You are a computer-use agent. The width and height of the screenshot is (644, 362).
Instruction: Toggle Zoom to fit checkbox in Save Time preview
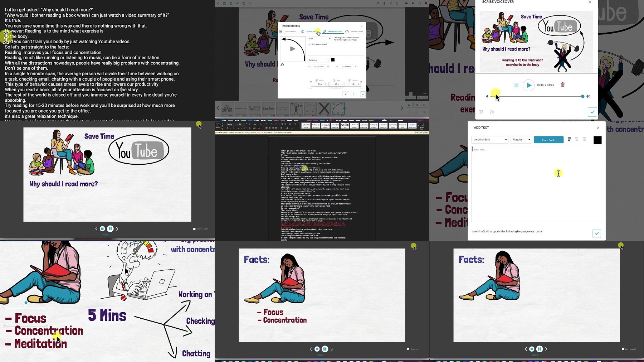pyautogui.click(x=194, y=229)
